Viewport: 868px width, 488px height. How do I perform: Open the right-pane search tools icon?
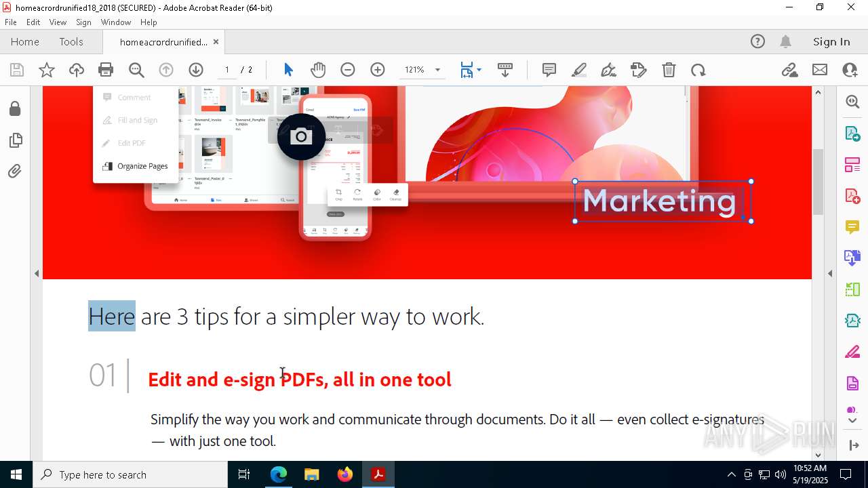coord(852,102)
